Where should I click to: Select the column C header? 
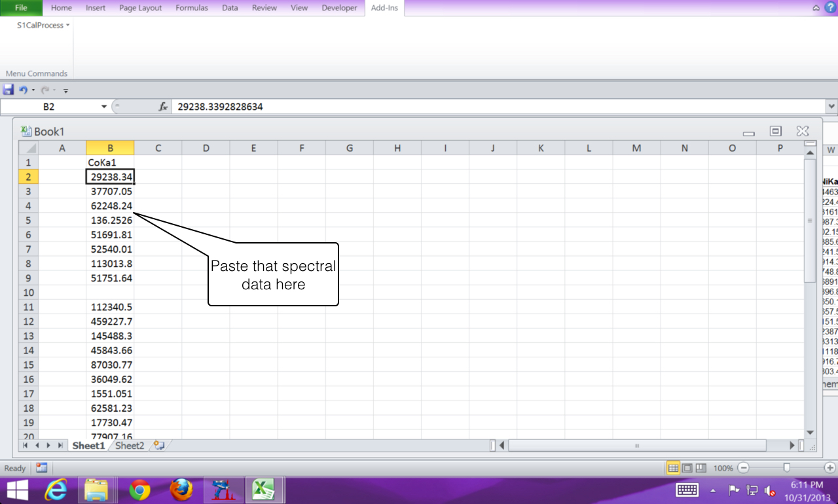[158, 148]
